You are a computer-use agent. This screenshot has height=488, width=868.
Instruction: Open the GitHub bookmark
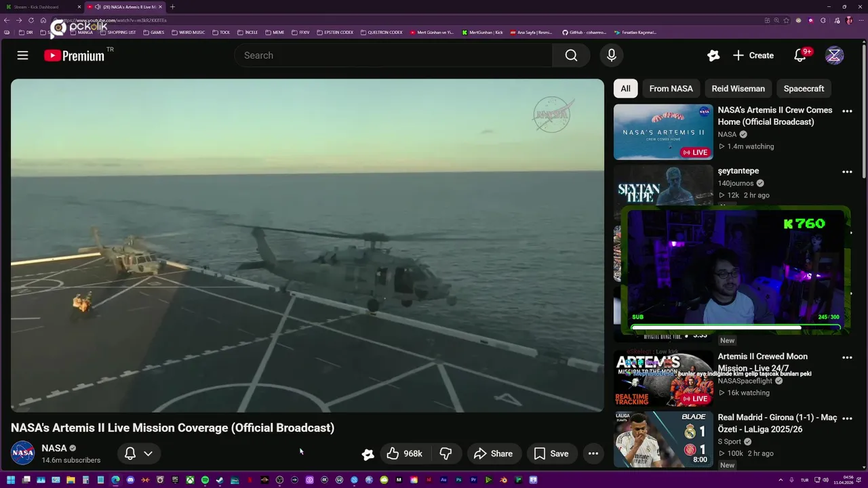click(x=585, y=33)
